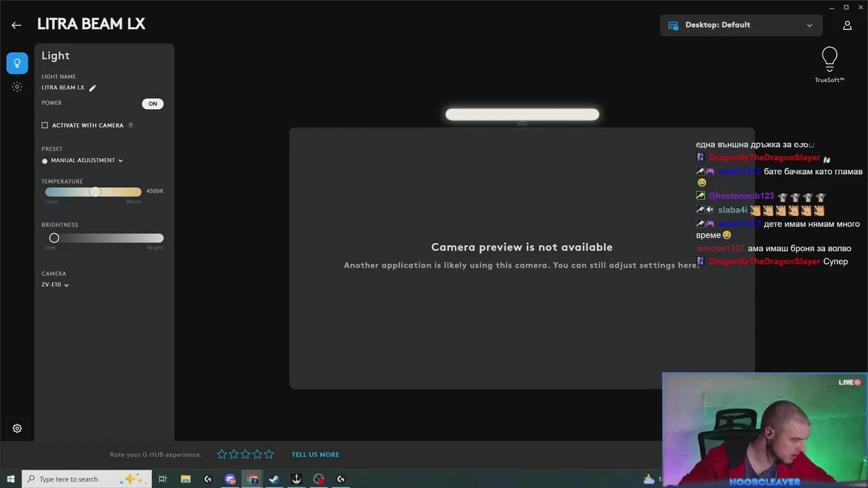Viewport: 868px width, 488px height.
Task: Click the Windows Start button
Action: pos(11,479)
